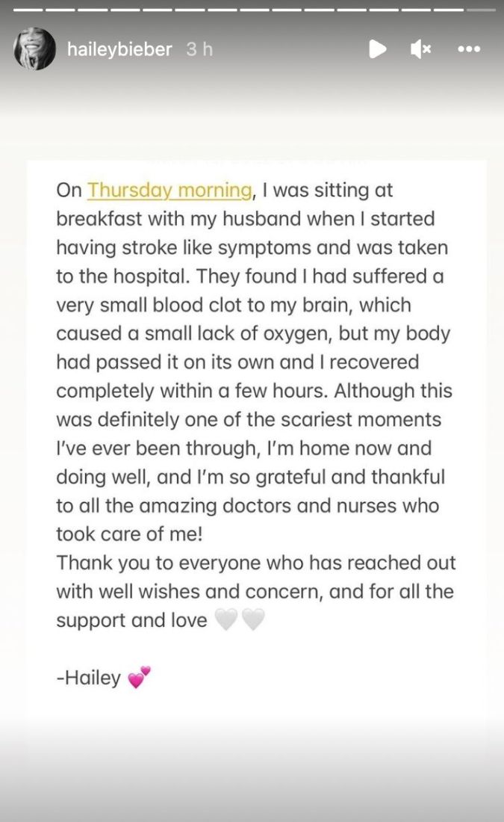The width and height of the screenshot is (504, 822).
Task: Open the highlighted "Thursday morning" link
Action: 169,190
